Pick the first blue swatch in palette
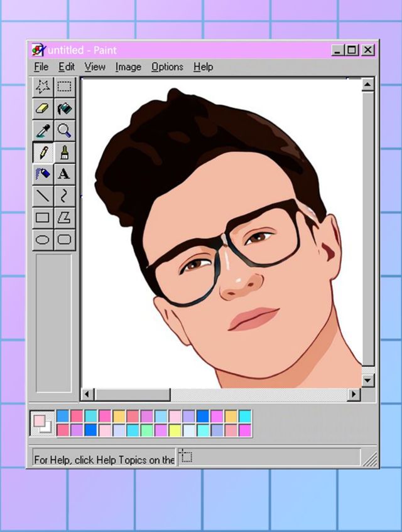The height and width of the screenshot is (532, 402). 63,416
